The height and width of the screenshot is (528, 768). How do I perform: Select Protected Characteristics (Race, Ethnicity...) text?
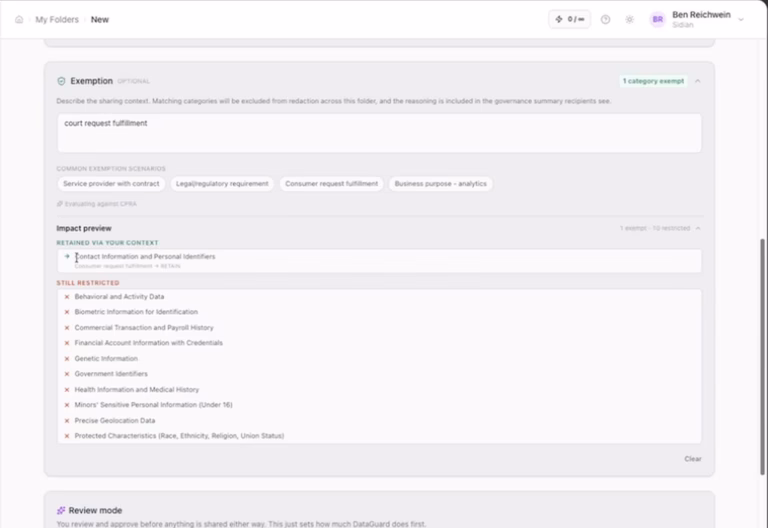pyautogui.click(x=179, y=436)
